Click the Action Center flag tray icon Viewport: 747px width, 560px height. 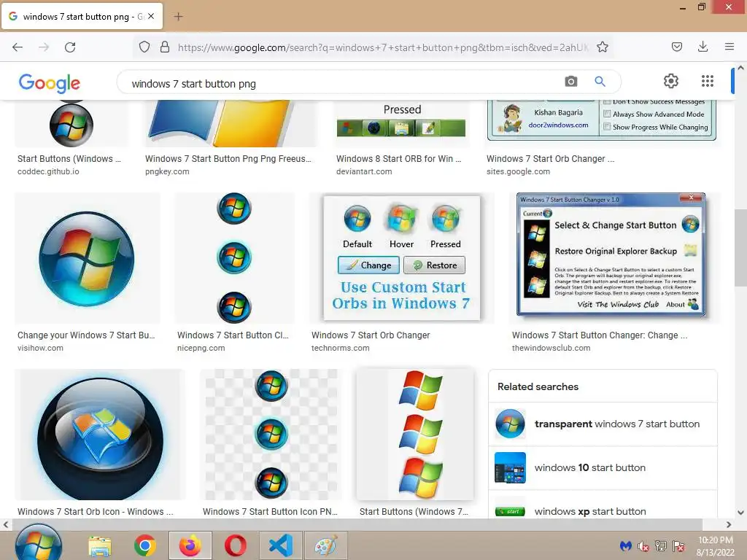click(x=678, y=545)
